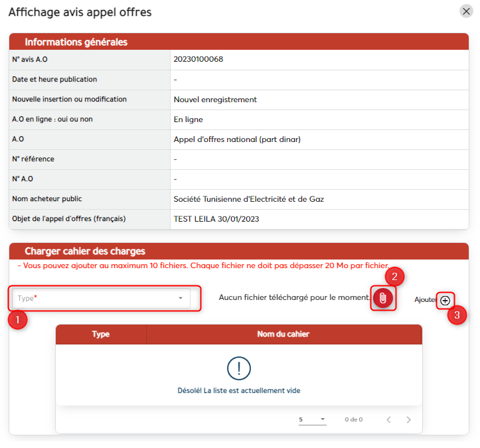Click the red badge numbered 1
This screenshot has height=448, width=480.
pyautogui.click(x=17, y=320)
